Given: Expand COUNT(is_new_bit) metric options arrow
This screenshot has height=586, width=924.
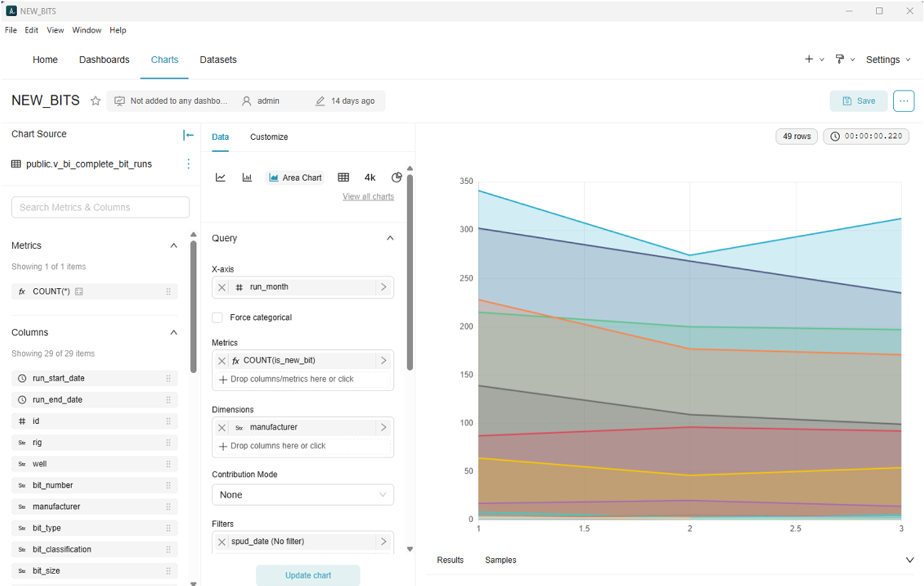Looking at the screenshot, I should tap(383, 361).
